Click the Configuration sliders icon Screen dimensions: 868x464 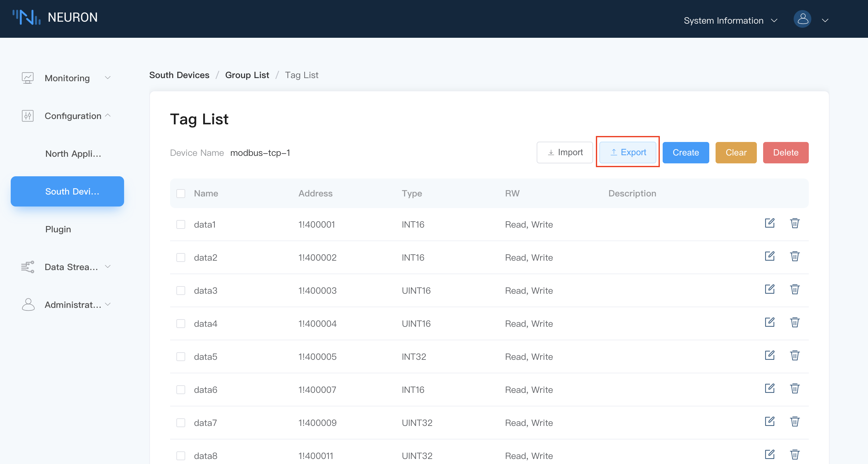28,116
